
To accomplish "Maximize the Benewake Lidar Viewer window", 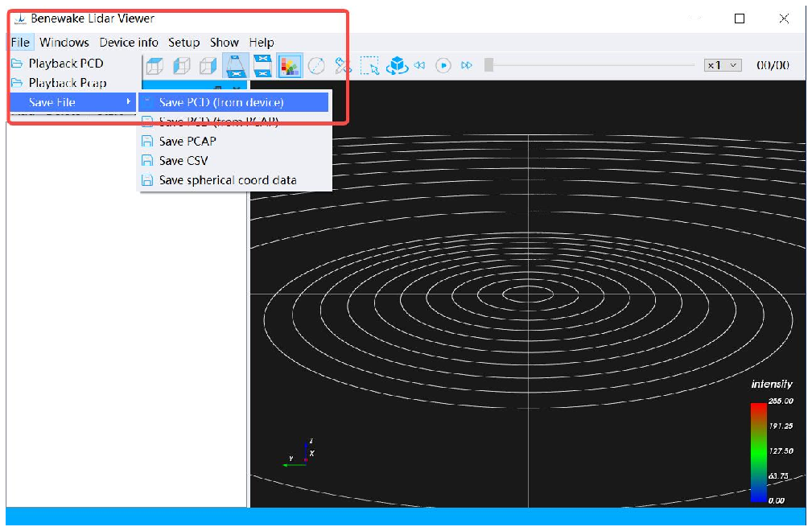I will 740,19.
